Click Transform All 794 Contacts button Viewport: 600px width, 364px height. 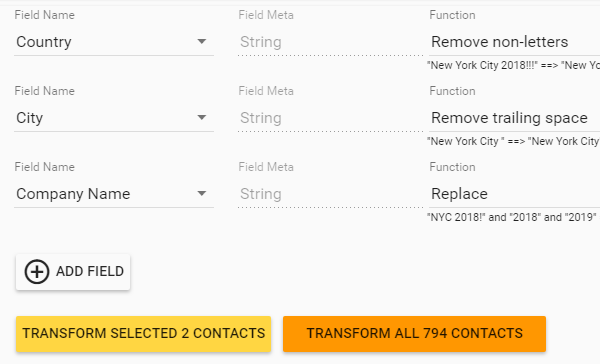[x=414, y=334]
